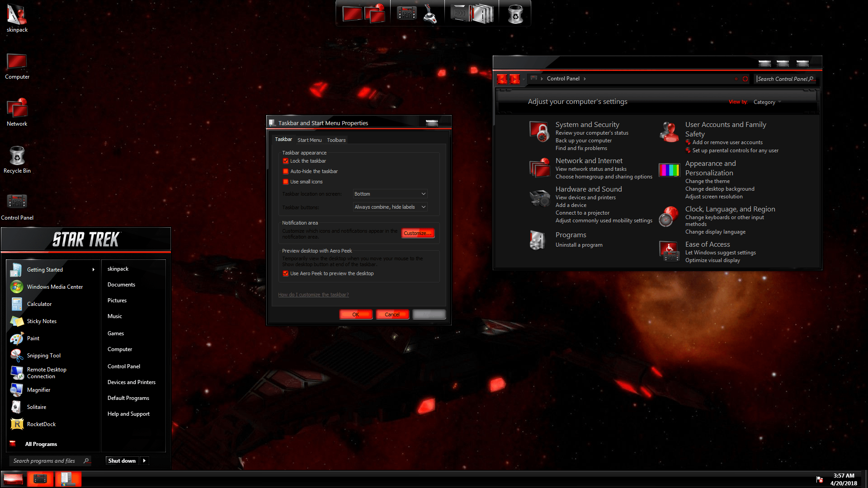Click the Add or remove user accounts link
Screen dimensions: 868x488
727,142
